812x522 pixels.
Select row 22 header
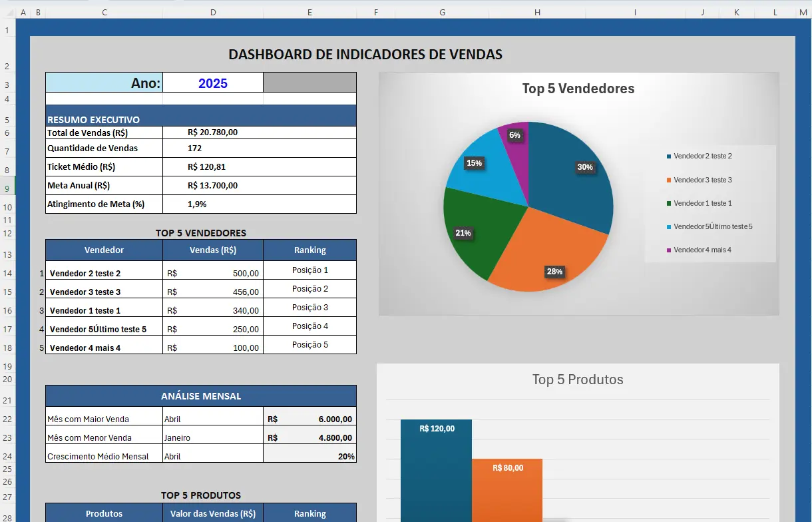click(x=7, y=419)
